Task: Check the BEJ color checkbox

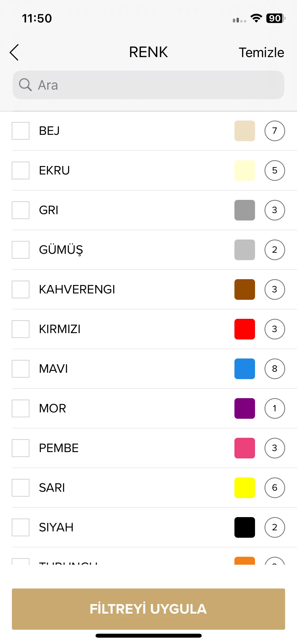Action: click(x=21, y=131)
